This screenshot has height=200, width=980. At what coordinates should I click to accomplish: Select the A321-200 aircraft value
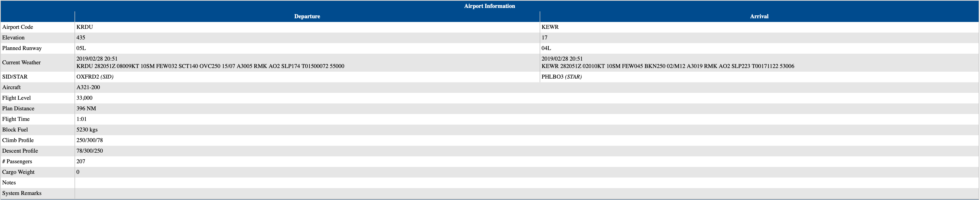tap(88, 88)
